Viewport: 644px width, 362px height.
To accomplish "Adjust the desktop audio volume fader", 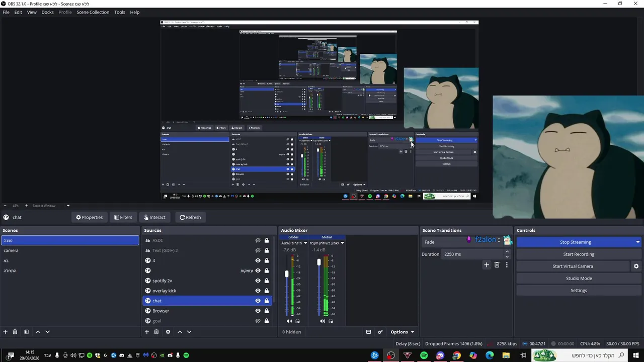I will 319,262.
